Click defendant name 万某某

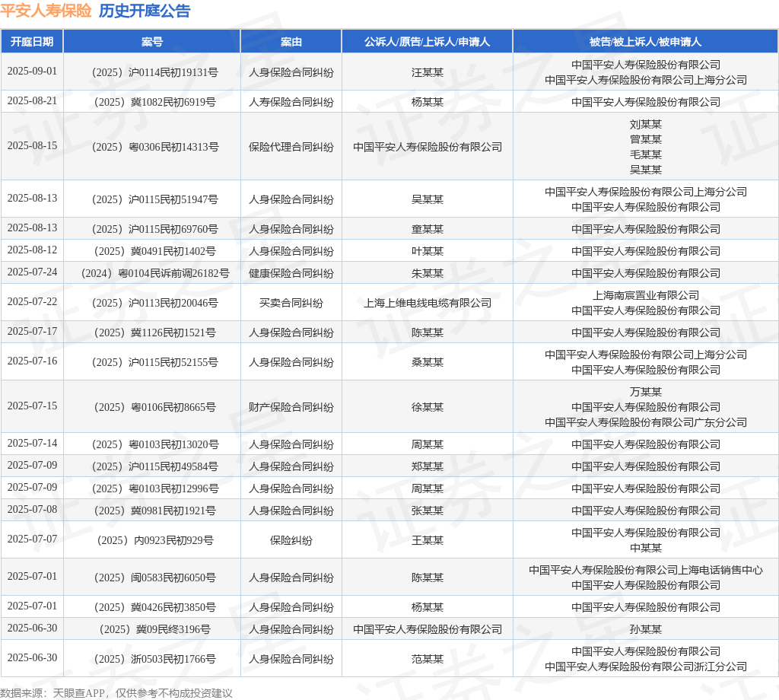coord(645,392)
